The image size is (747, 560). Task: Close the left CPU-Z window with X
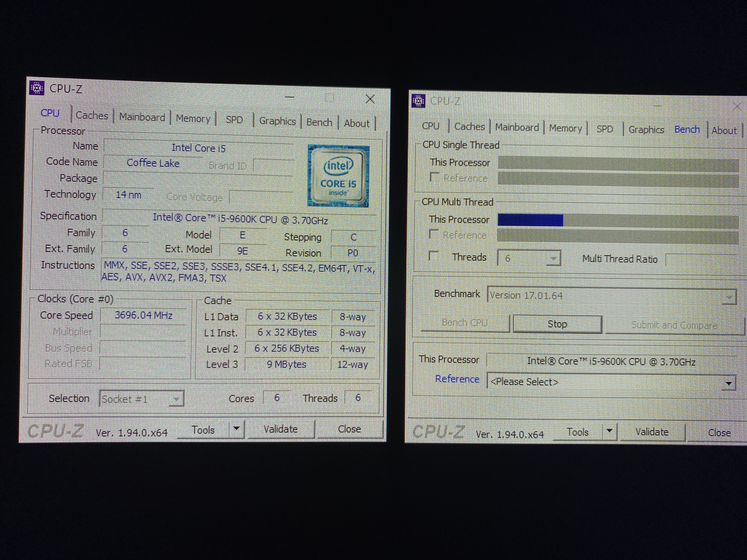pos(370,99)
